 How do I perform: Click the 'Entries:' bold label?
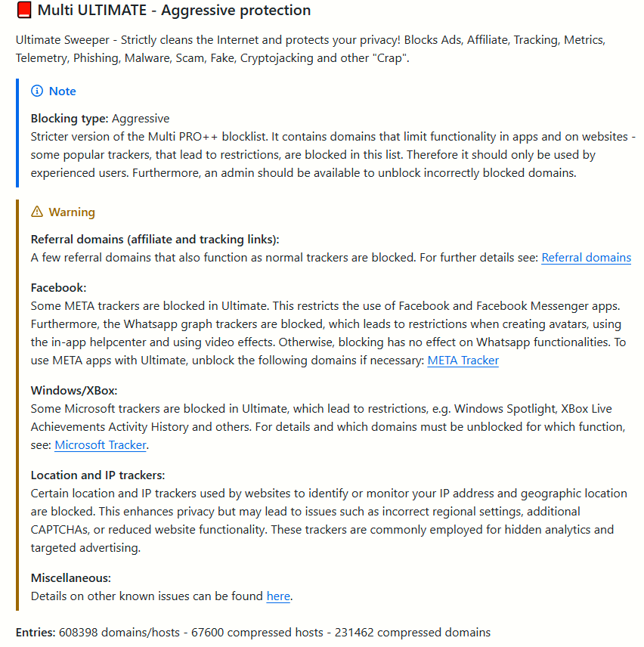[36, 632]
